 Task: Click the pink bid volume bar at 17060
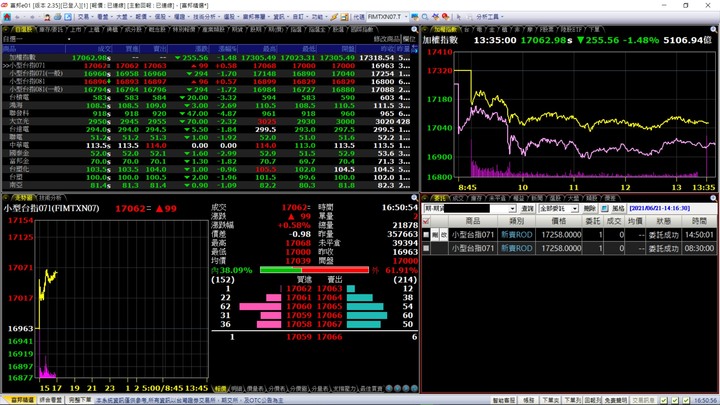point(260,306)
